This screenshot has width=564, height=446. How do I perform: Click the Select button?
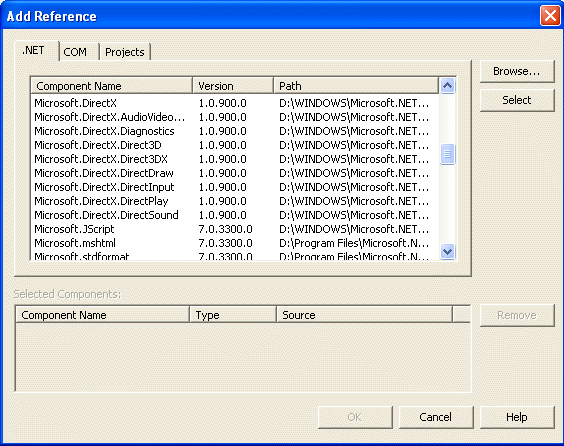click(x=517, y=100)
